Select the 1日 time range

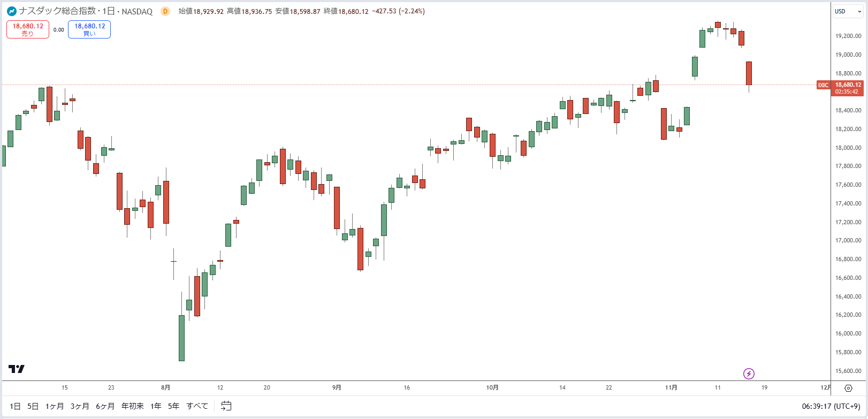coord(15,406)
